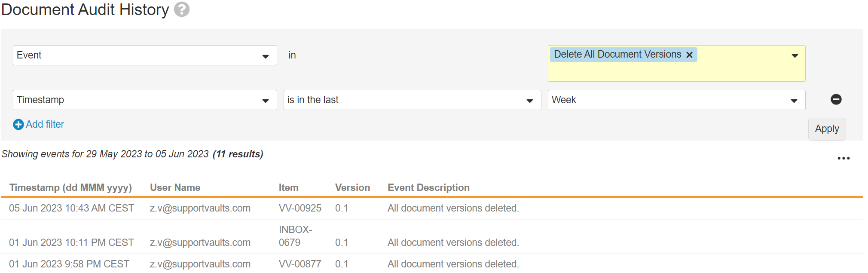The width and height of the screenshot is (868, 273).
Task: Click the Event Description column header
Action: (428, 188)
